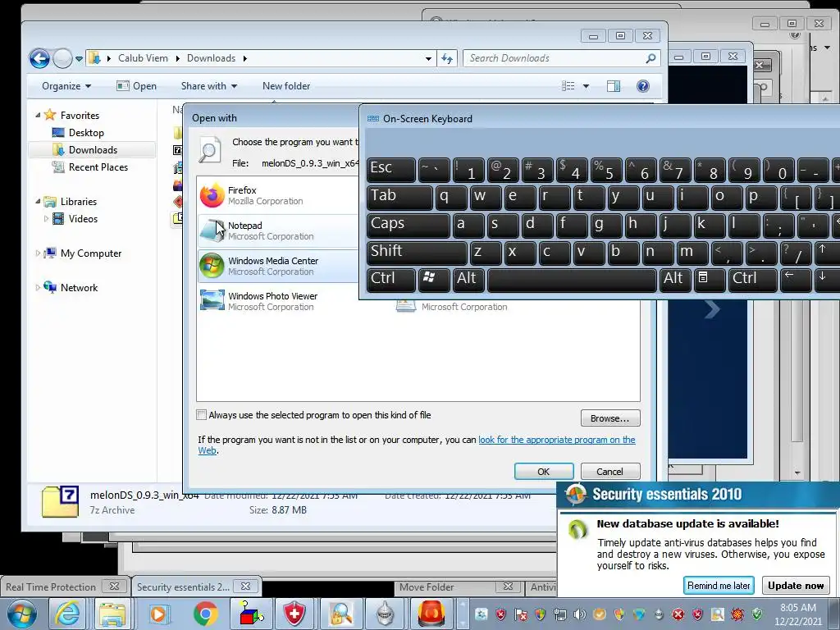Click the menu key on on-screen keyboard

tap(710, 279)
